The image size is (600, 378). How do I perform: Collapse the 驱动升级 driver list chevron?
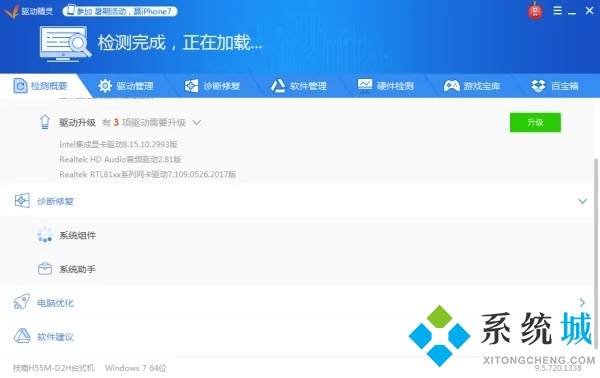coord(197,122)
